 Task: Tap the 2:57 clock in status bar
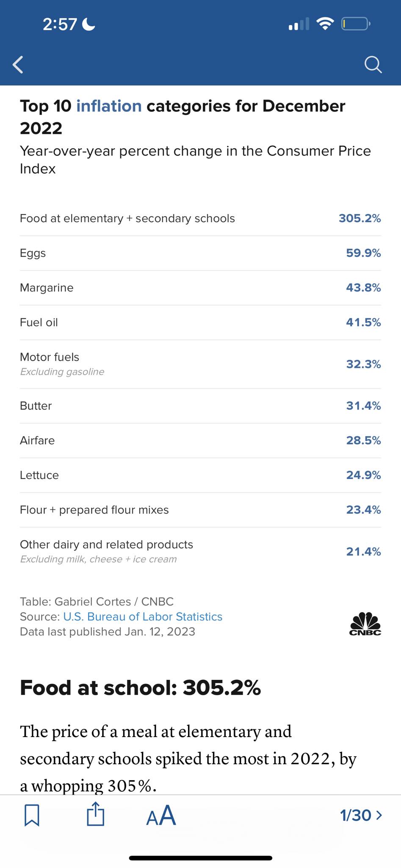[x=60, y=24]
